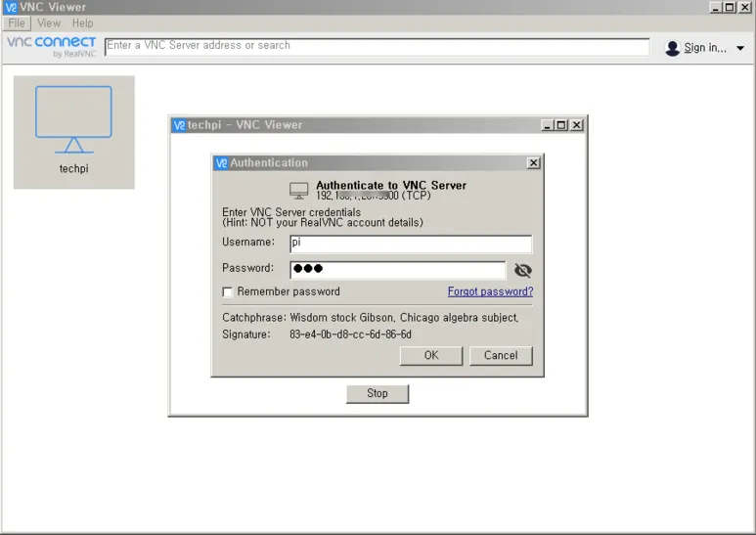Expand the Sign in dropdown arrow
Viewport: 756px width, 535px height.
[740, 48]
